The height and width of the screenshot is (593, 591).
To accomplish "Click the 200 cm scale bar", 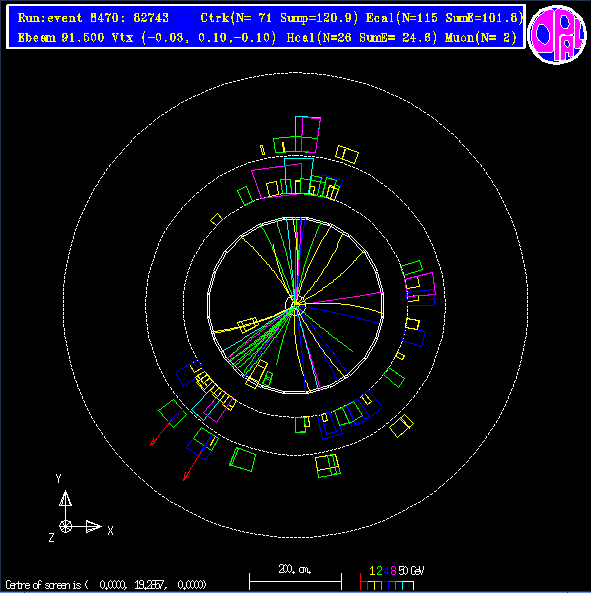I will (295, 577).
